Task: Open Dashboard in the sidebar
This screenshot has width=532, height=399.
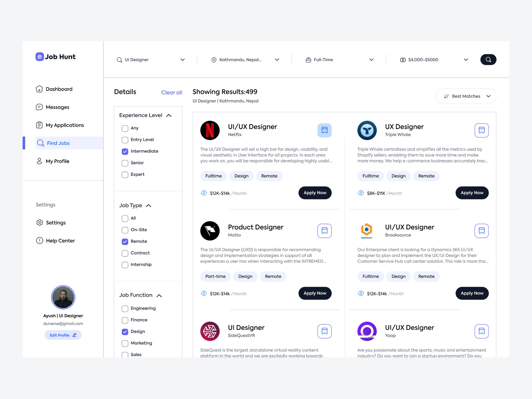Action: coord(54,89)
